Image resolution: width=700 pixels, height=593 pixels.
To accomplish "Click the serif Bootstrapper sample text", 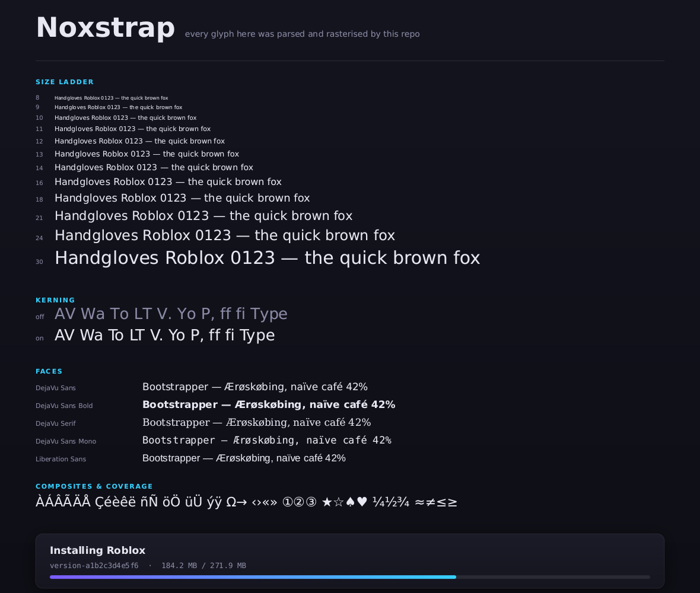I will (257, 423).
